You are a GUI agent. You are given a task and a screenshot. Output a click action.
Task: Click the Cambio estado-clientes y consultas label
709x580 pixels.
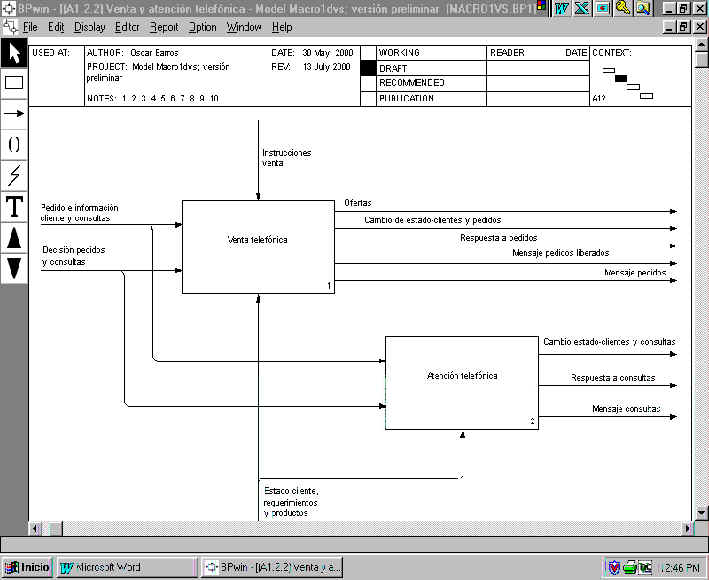point(609,342)
